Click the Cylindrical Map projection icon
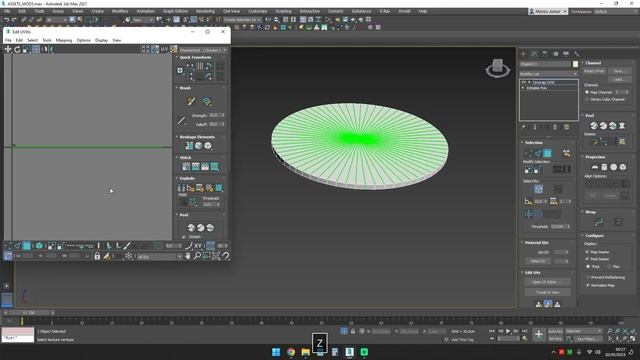640x360 pixels. click(x=604, y=167)
